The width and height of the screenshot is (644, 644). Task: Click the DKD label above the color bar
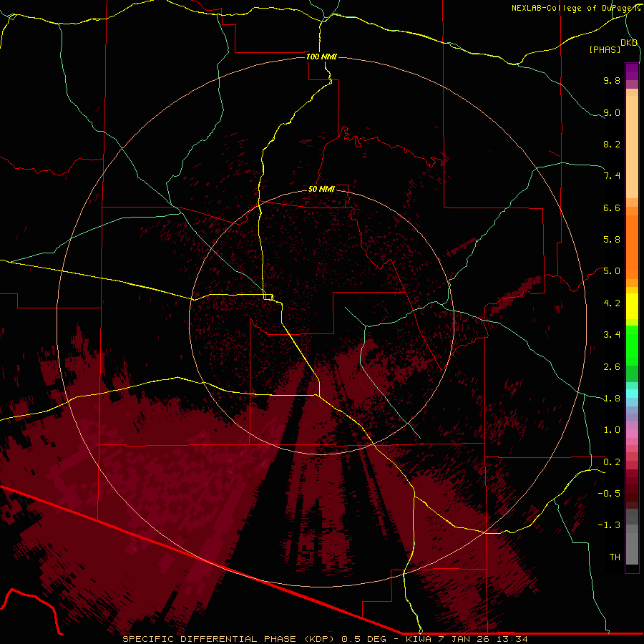629,43
